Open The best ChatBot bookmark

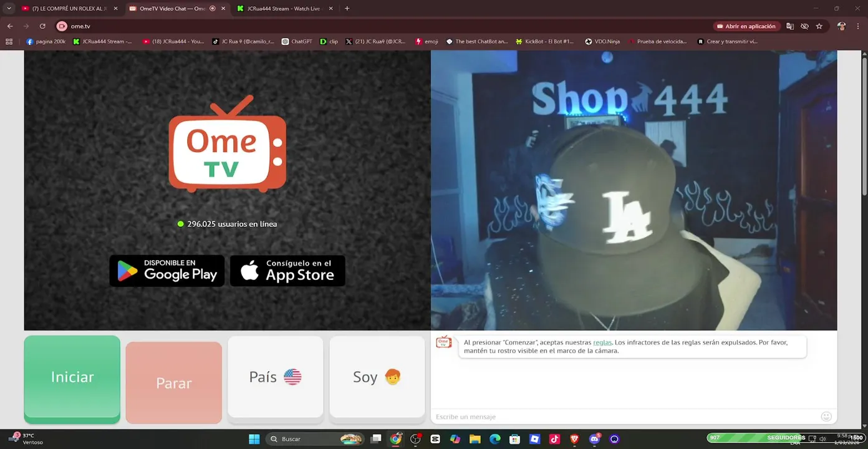click(476, 42)
